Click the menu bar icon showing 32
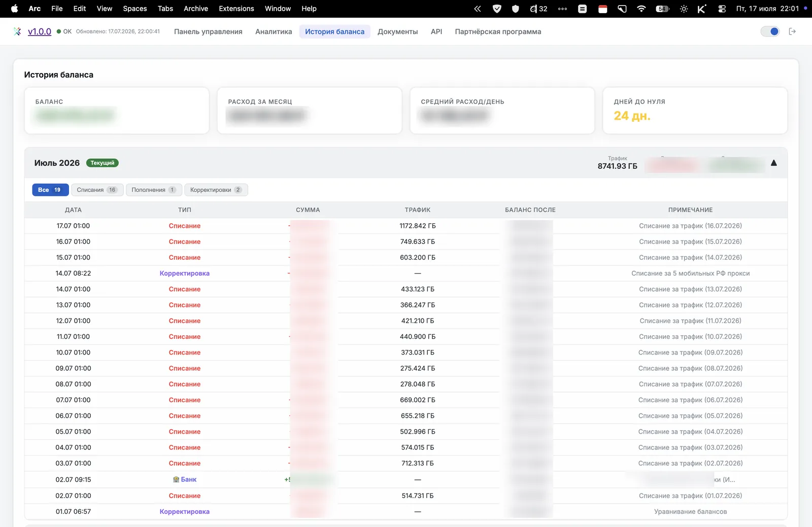This screenshot has height=527, width=812. (x=538, y=9)
